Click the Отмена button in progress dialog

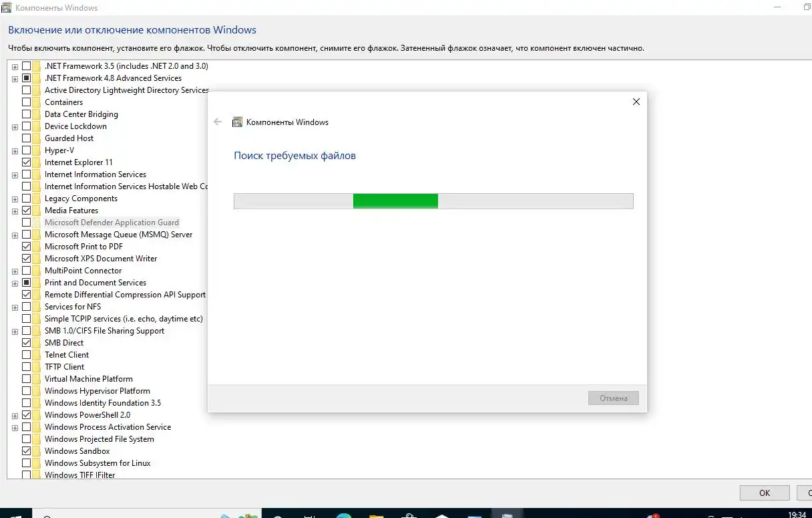click(613, 398)
